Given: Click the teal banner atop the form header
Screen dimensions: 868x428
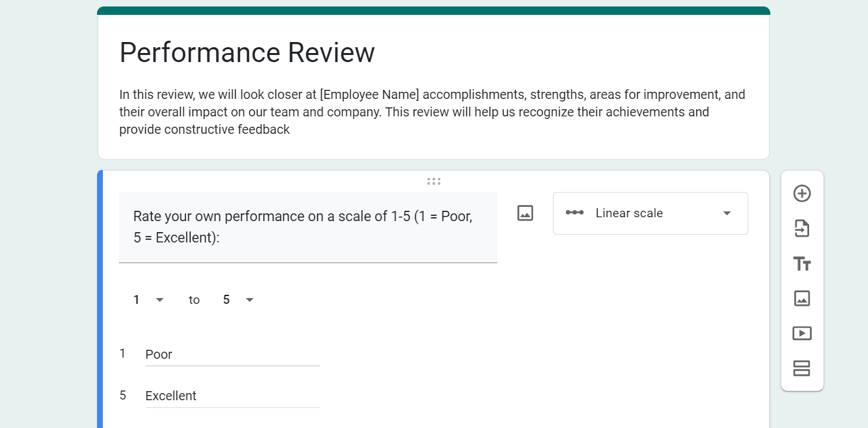Looking at the screenshot, I should click(x=433, y=10).
